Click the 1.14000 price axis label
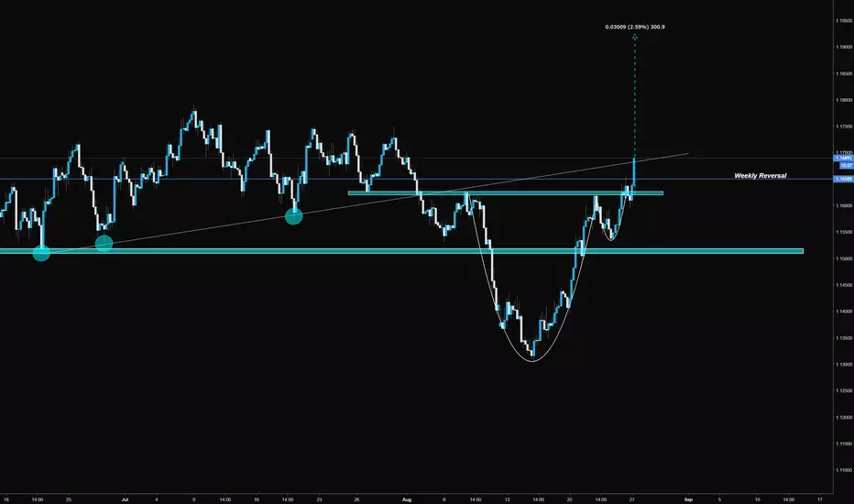The width and height of the screenshot is (854, 504). 844,312
